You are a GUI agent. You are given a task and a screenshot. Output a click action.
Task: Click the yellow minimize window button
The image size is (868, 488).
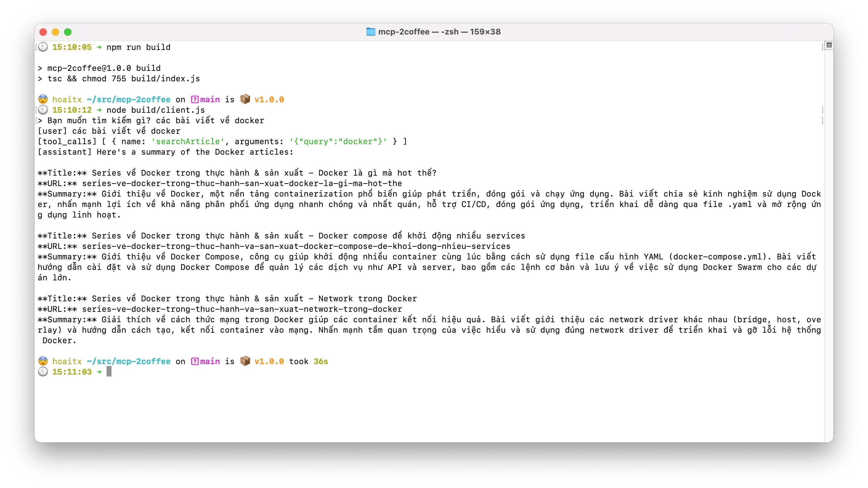(x=55, y=32)
